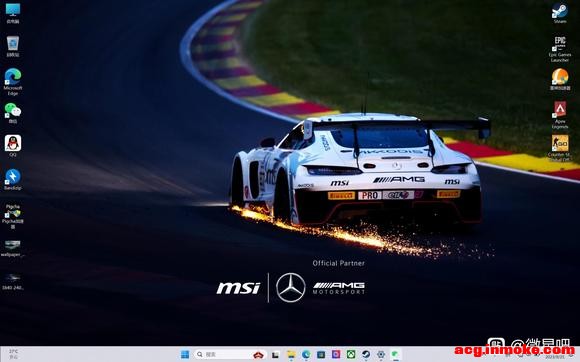This screenshot has height=362, width=580.
Task: Open the WeChat desktop shortcut
Action: pyautogui.click(x=13, y=113)
